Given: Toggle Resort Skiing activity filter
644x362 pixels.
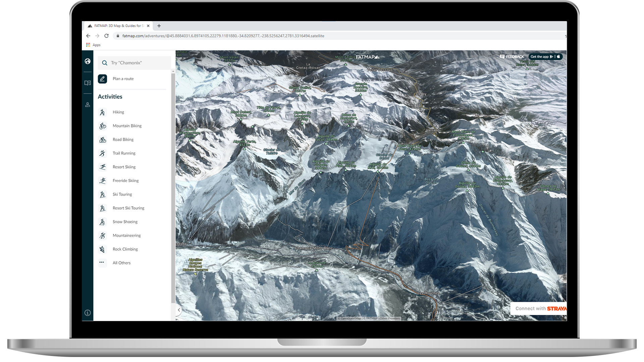Looking at the screenshot, I should click(124, 167).
